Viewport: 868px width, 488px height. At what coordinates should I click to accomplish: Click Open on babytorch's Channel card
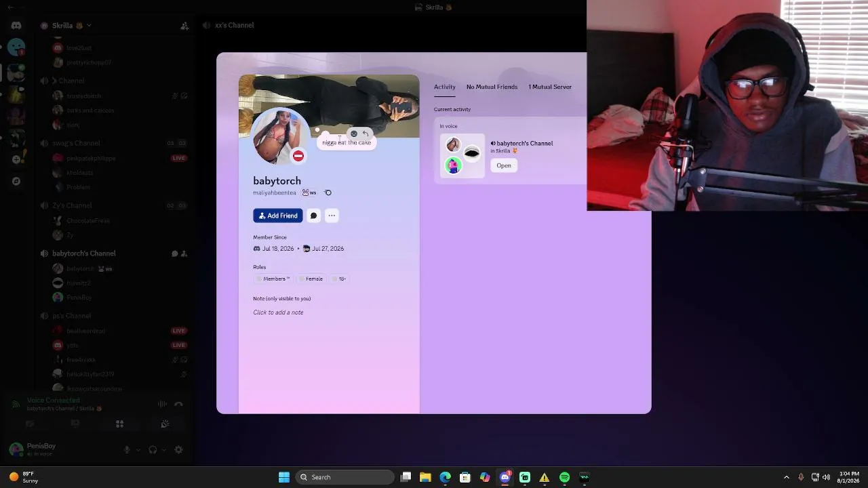(504, 165)
